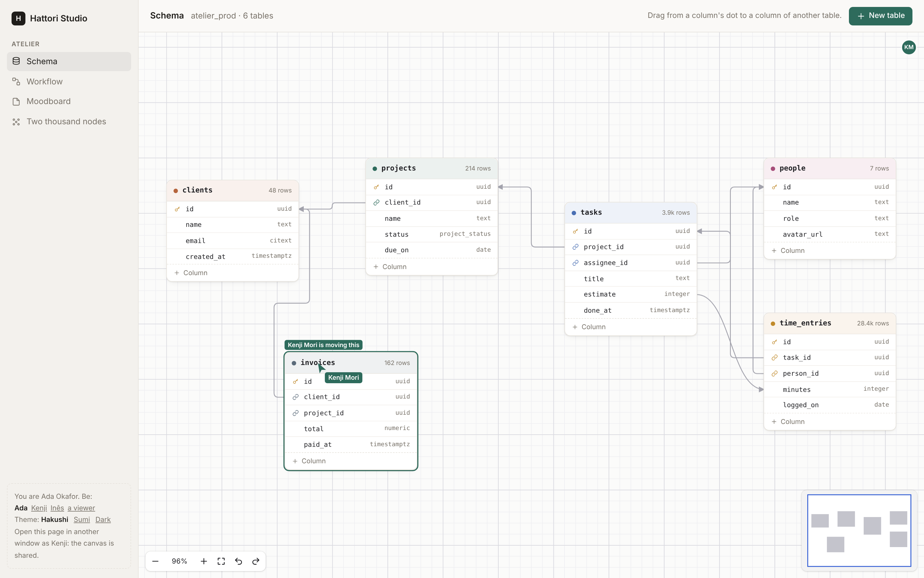924x578 pixels.
Task: Click the zoom out minus icon
Action: (x=155, y=561)
